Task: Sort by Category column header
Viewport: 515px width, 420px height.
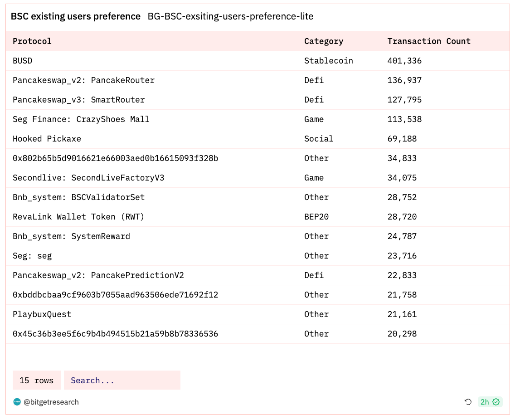Action: pos(324,41)
